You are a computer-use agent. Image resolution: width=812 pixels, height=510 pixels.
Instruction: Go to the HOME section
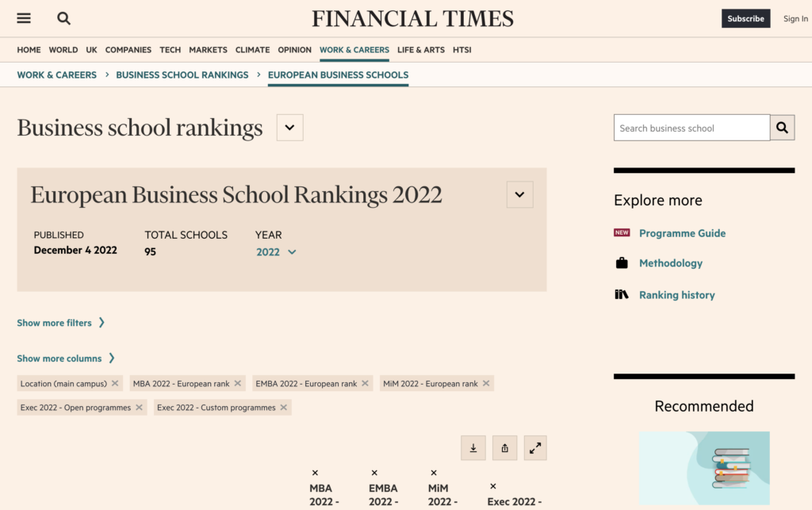(x=29, y=50)
